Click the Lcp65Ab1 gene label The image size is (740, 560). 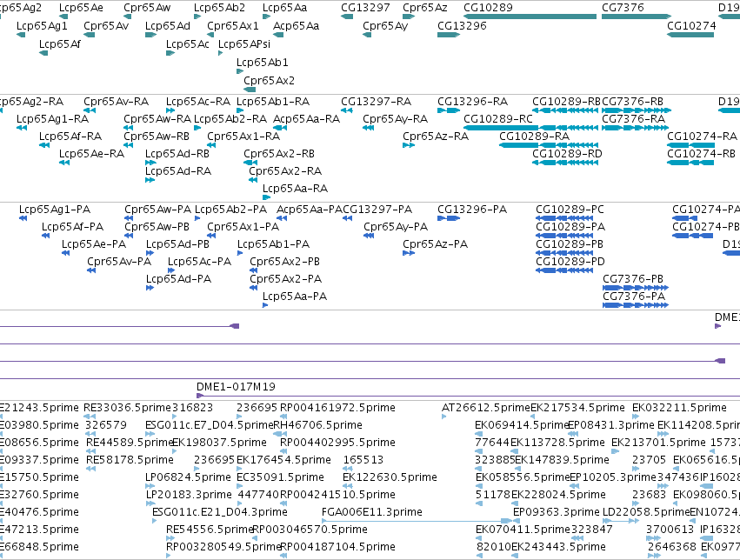coord(262,63)
